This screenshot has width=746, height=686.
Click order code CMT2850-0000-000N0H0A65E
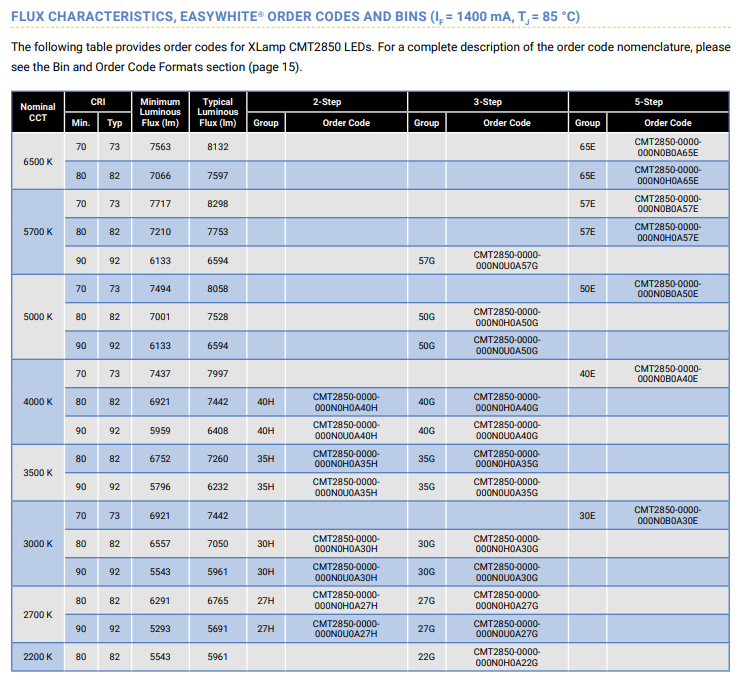coord(667,175)
